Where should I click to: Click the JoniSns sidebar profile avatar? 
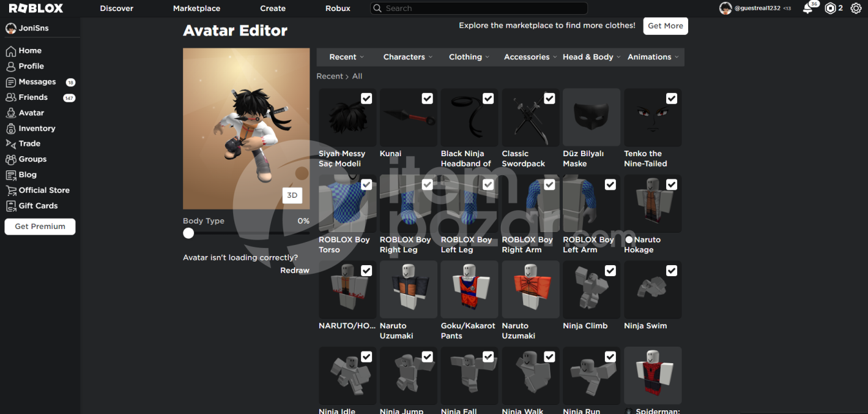10,29
